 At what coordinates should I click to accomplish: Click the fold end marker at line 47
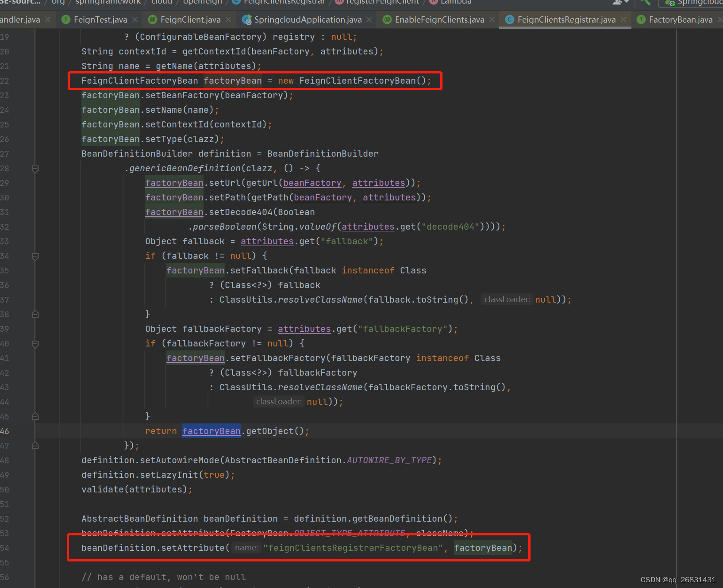(x=35, y=446)
